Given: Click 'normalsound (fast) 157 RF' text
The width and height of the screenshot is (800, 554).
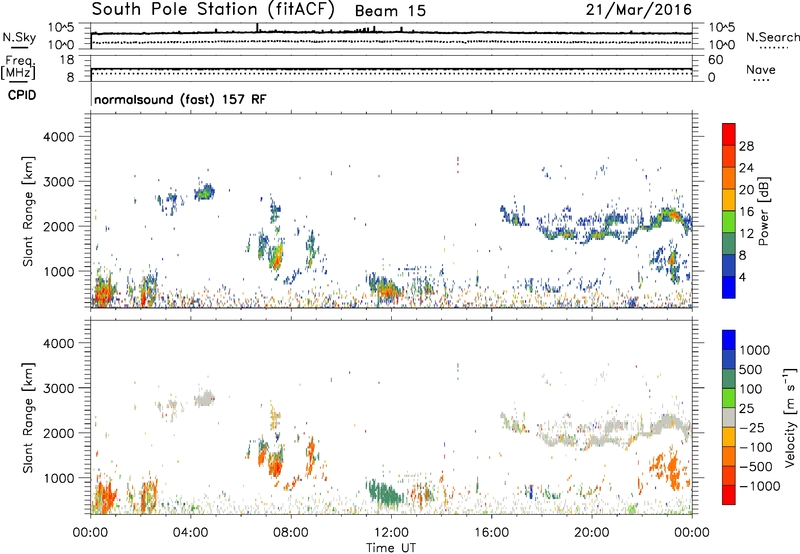Looking at the screenshot, I should point(180,99).
